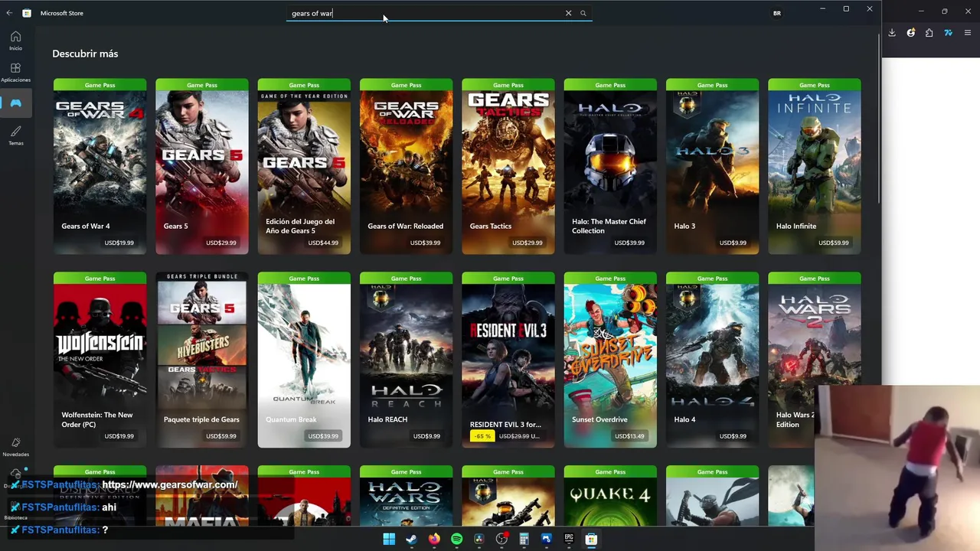This screenshot has height=551, width=980.
Task: Open the Quantum Break card
Action: coord(304,360)
